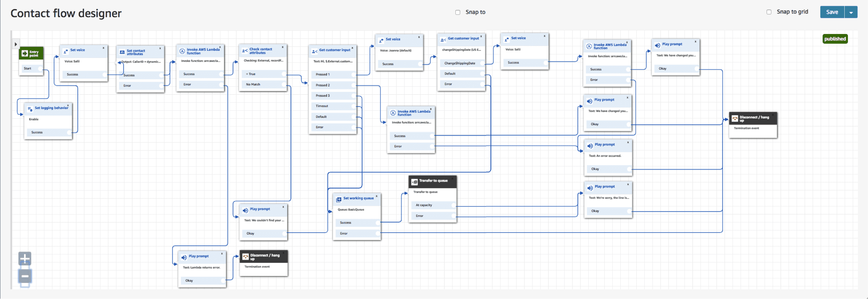
Task: Click the 'Checking: External, recordF...' text
Action: [x=264, y=61]
